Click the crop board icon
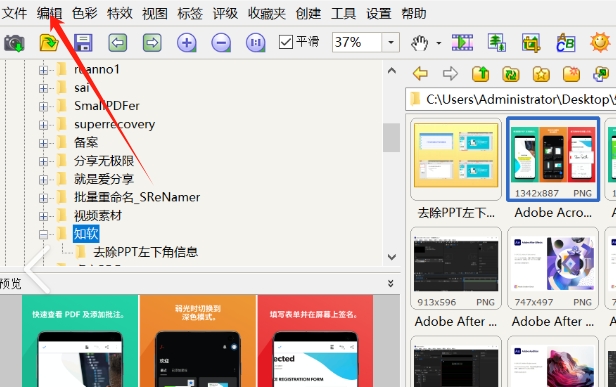This screenshot has height=387, width=616. point(531,42)
